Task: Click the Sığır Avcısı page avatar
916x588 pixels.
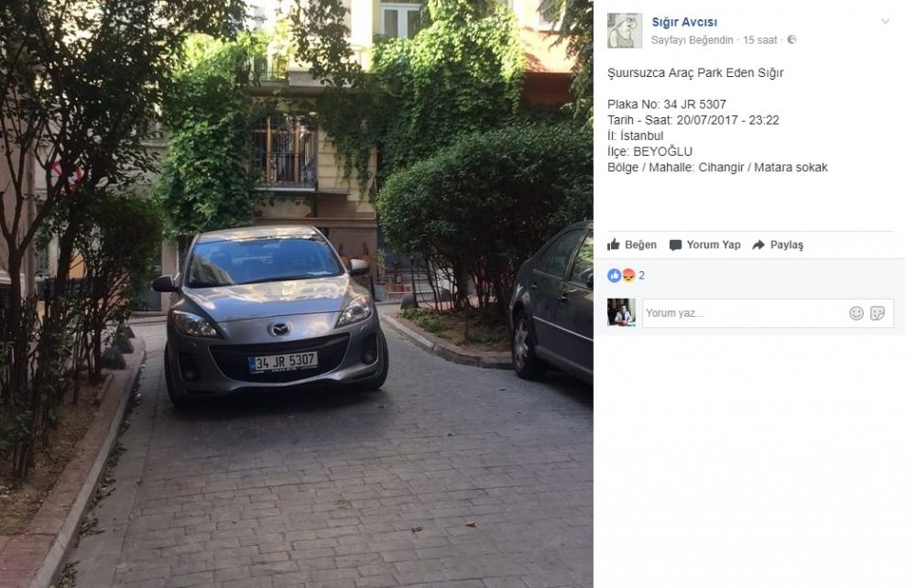Action: coord(625,30)
